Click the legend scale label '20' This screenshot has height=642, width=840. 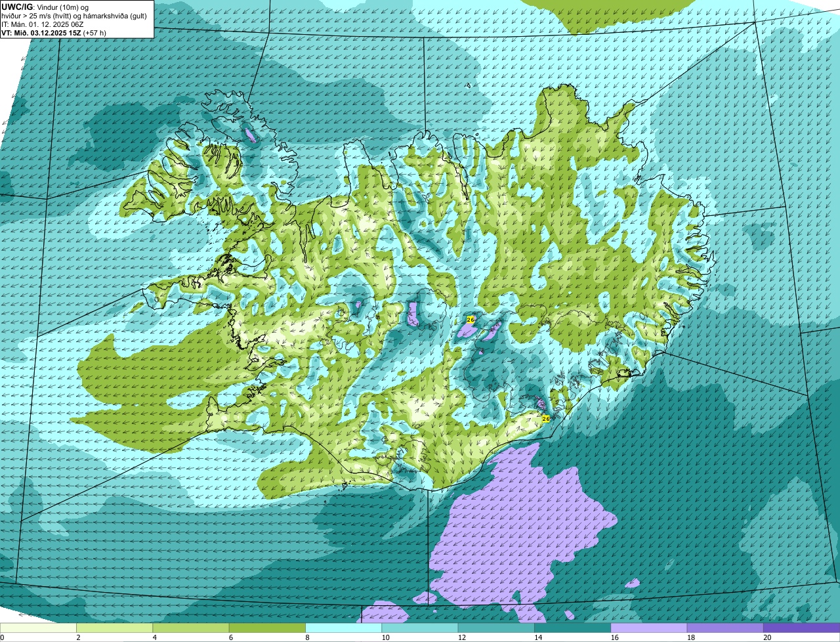click(767, 637)
